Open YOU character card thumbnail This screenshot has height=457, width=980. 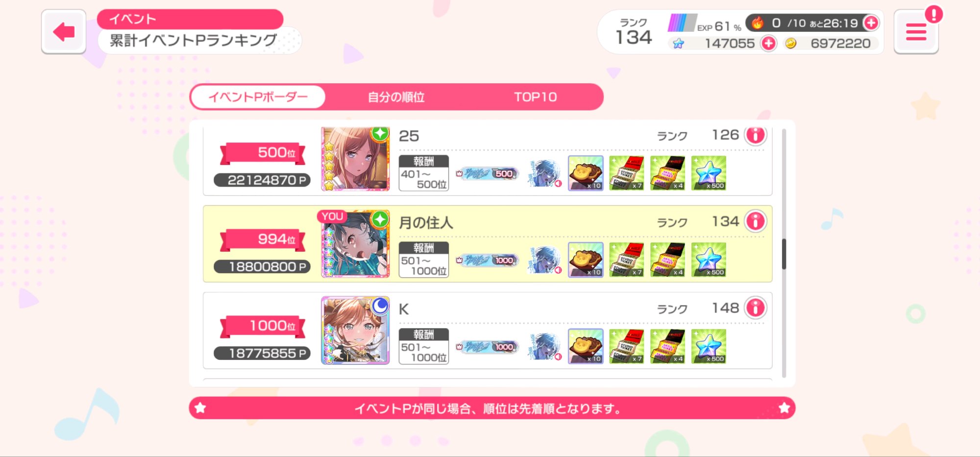coord(355,244)
